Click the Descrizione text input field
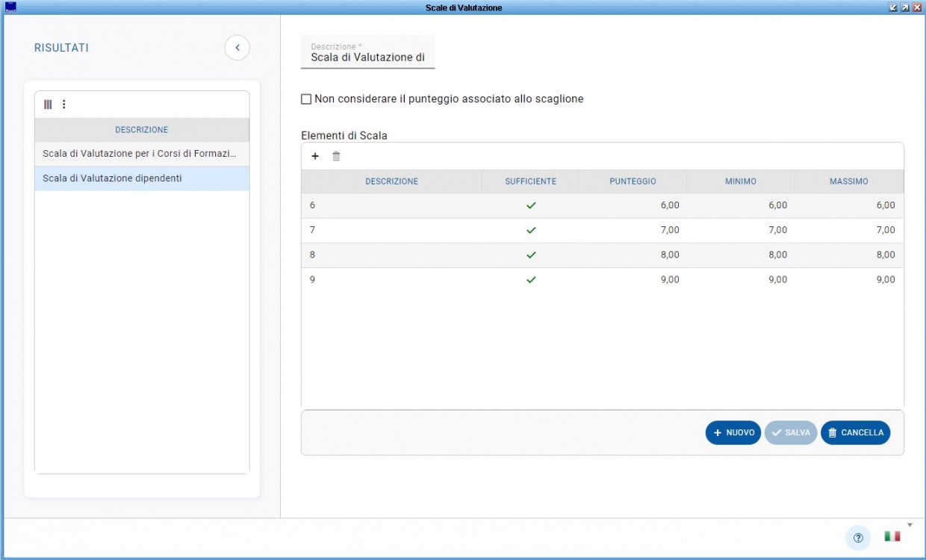Viewport: 926px width, 560px height. click(367, 57)
